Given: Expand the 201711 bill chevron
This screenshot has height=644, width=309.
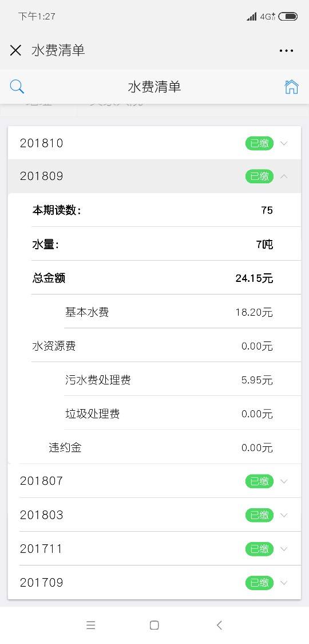Looking at the screenshot, I should 284,549.
